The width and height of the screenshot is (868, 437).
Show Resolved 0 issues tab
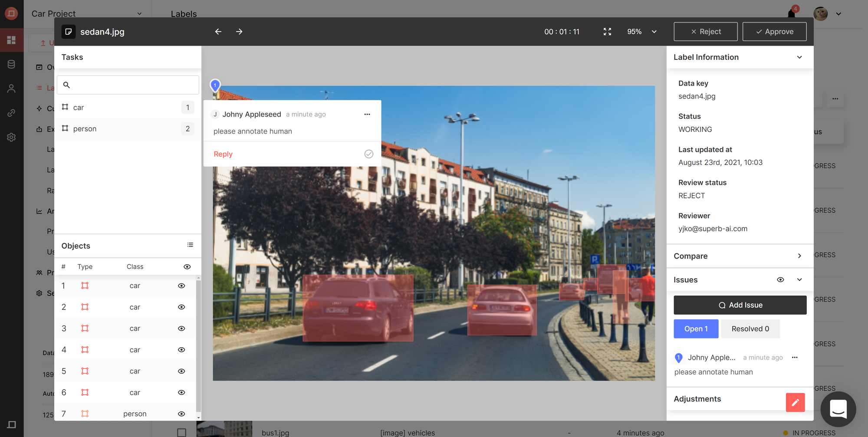point(750,329)
